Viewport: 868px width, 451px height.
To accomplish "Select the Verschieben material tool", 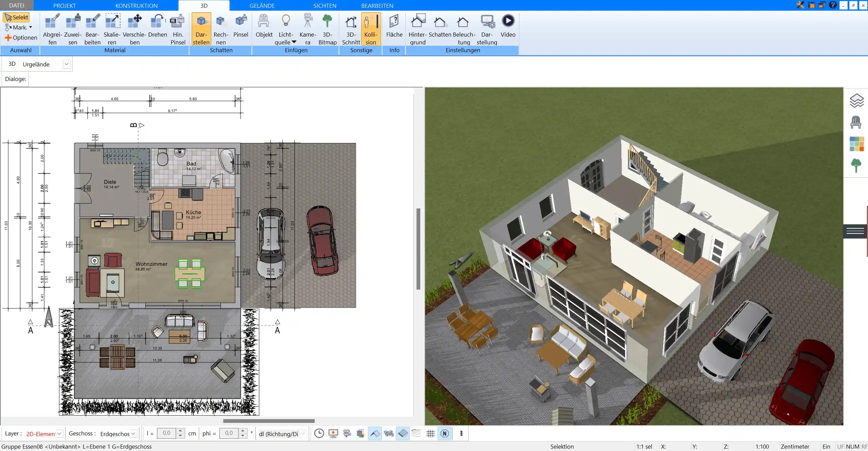I will tap(134, 29).
